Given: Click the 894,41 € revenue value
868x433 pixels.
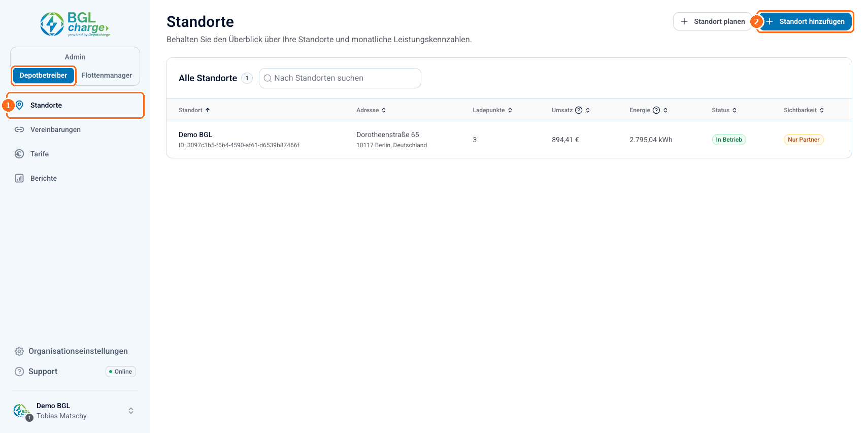Looking at the screenshot, I should coord(565,140).
